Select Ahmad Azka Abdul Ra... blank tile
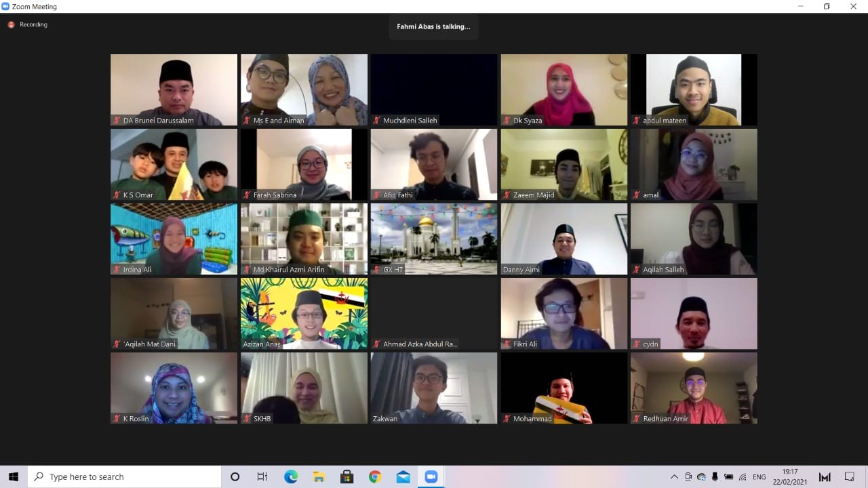 click(434, 313)
